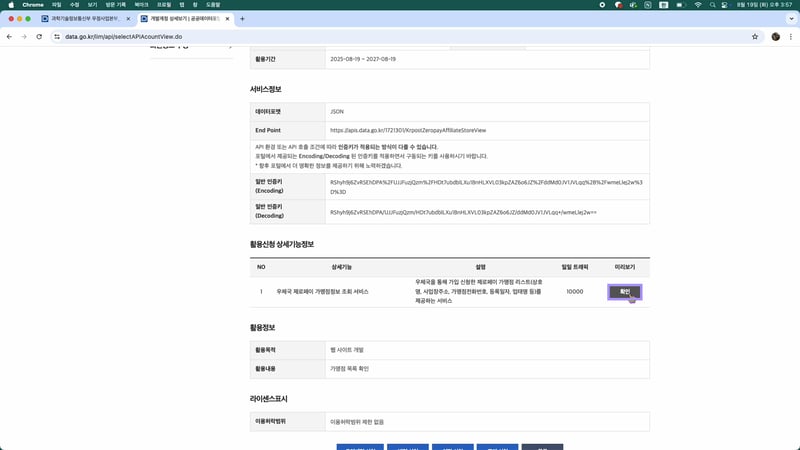
Task: Click the 확인 preview button
Action: pos(624,292)
